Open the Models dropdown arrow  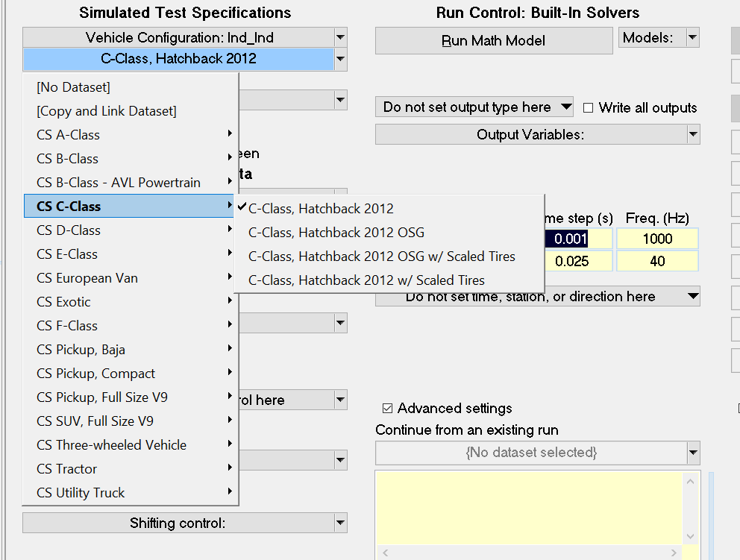pyautogui.click(x=692, y=37)
